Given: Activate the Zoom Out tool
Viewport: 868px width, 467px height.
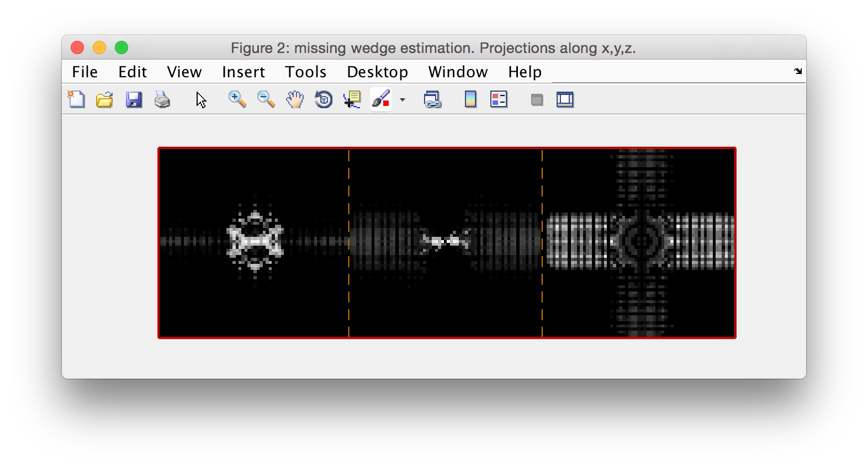Looking at the screenshot, I should (266, 100).
